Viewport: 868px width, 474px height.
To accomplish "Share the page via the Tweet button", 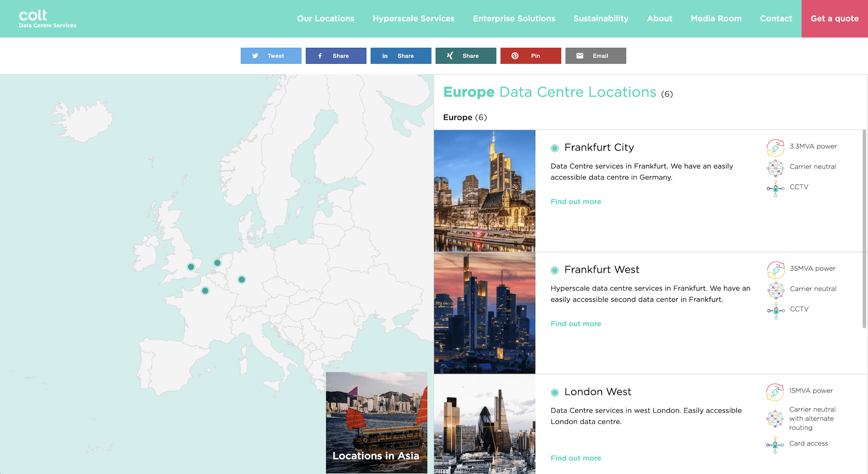I will point(271,56).
